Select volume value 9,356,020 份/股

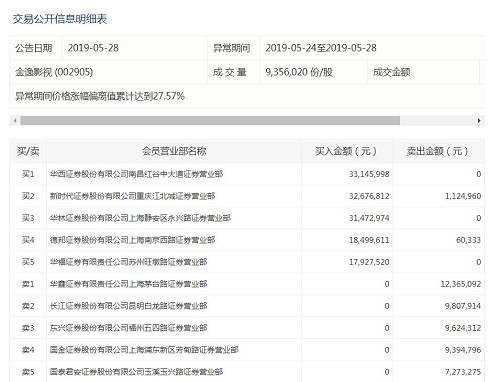coord(299,72)
